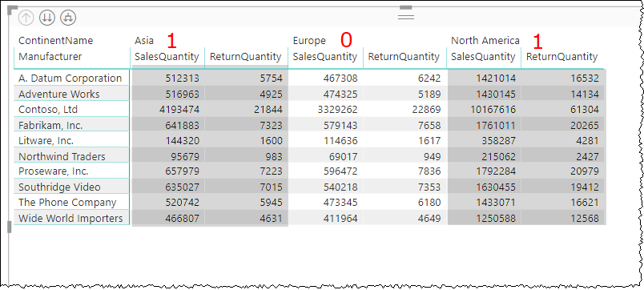The width and height of the screenshot is (644, 290).
Task: Click the cell with value 69017
Action: click(344, 156)
